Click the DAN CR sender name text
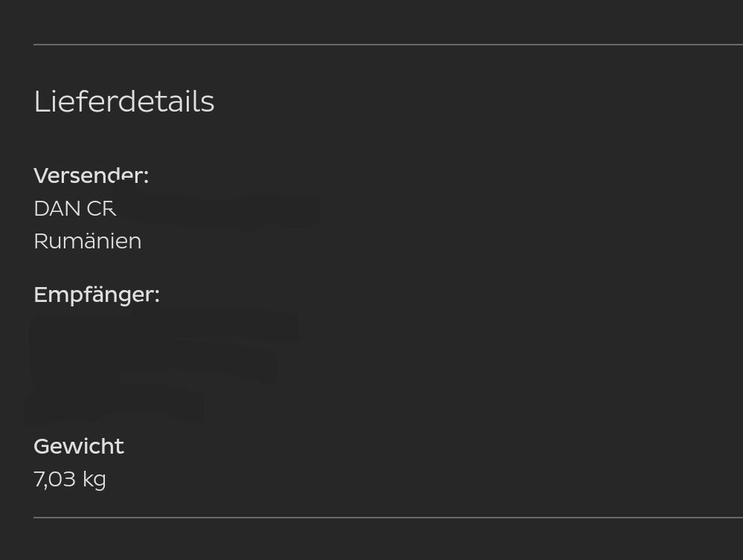Screen dimensions: 743x560 [75, 208]
